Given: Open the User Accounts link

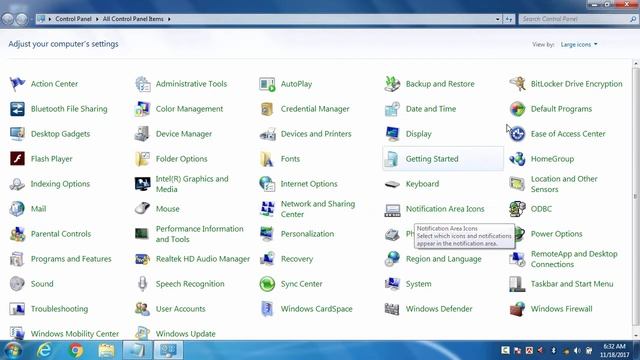Looking at the screenshot, I should 180,309.
